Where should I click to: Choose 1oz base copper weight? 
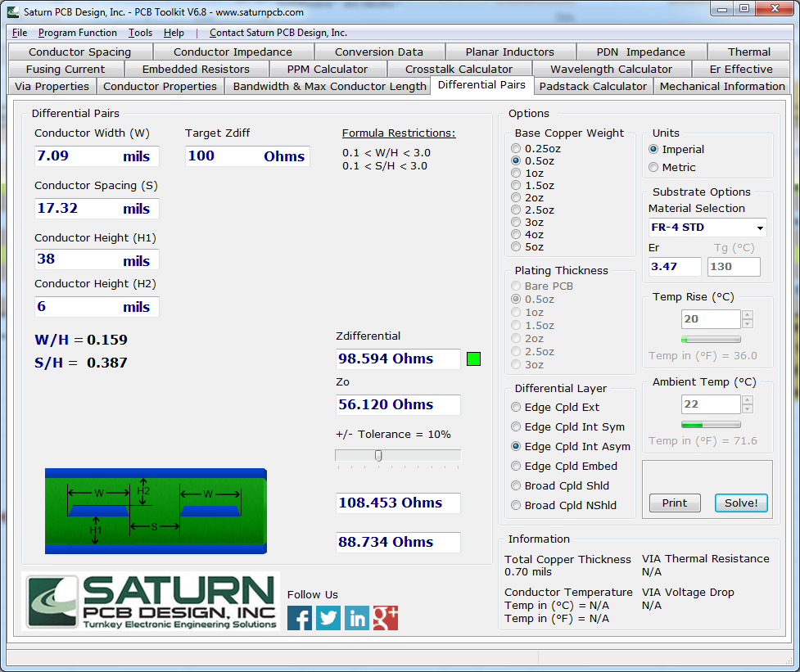pos(516,173)
